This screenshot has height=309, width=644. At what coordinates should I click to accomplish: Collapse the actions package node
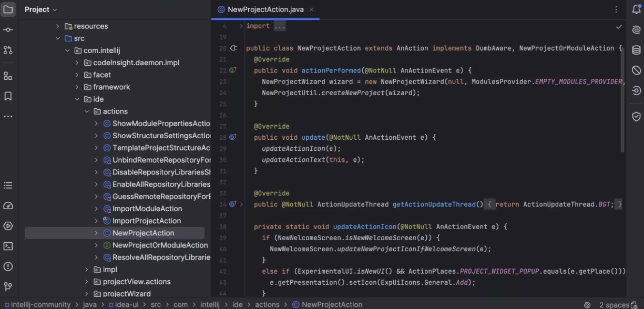tap(87, 111)
